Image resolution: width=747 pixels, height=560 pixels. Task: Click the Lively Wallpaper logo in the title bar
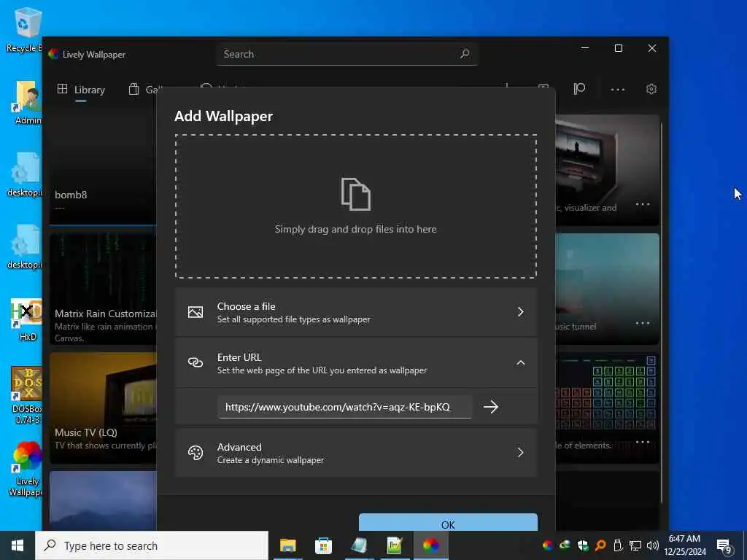click(53, 54)
